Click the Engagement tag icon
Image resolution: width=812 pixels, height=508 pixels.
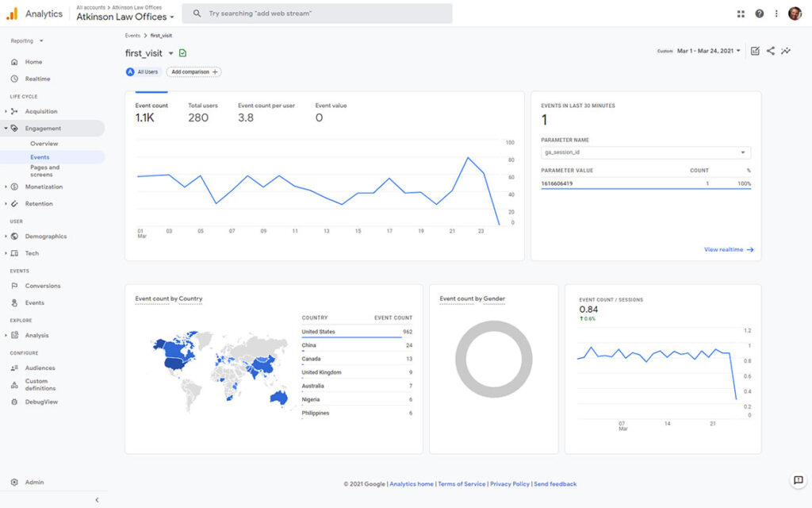click(14, 128)
